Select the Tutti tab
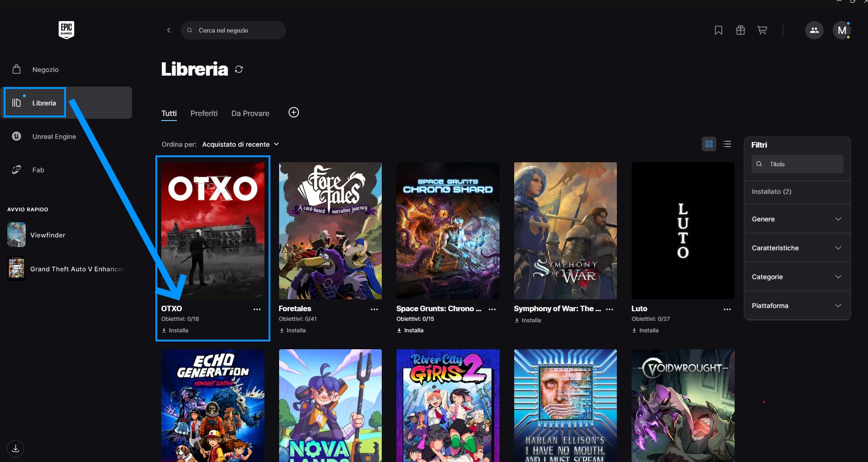This screenshot has width=868, height=462. [x=169, y=113]
